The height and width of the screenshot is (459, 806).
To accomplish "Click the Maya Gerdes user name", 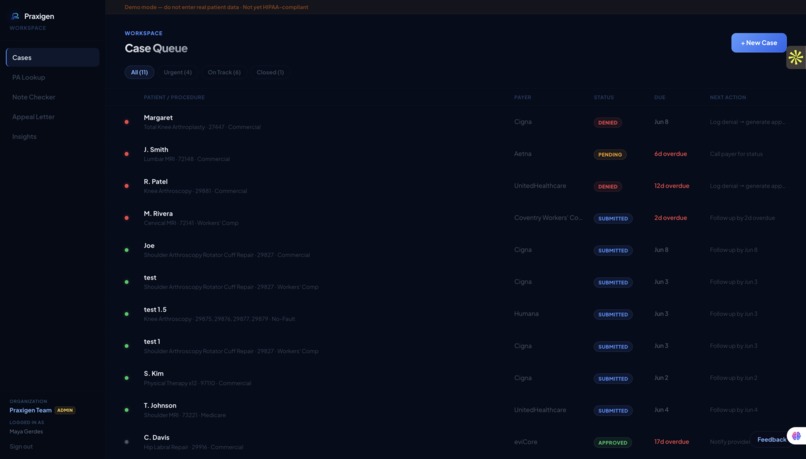I will (26, 432).
